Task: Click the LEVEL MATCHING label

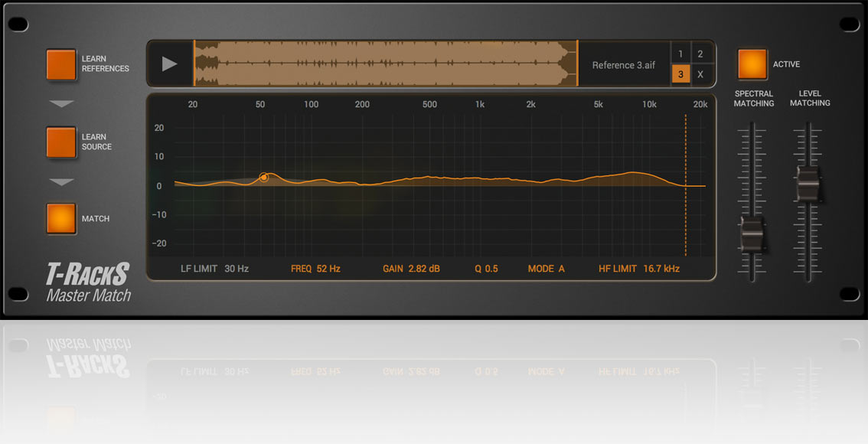Action: [810, 98]
